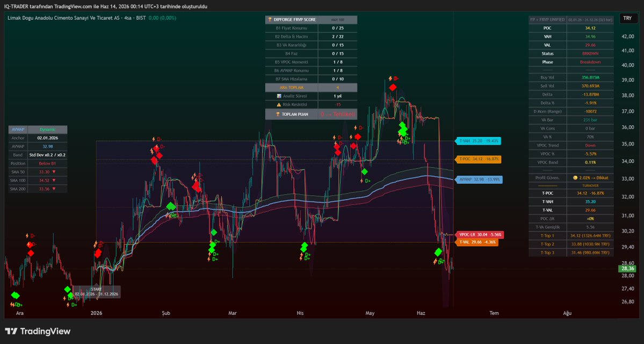The image size is (644, 344).
Task: Click the 26,80 level on the price axis
Action: click(x=626, y=302)
